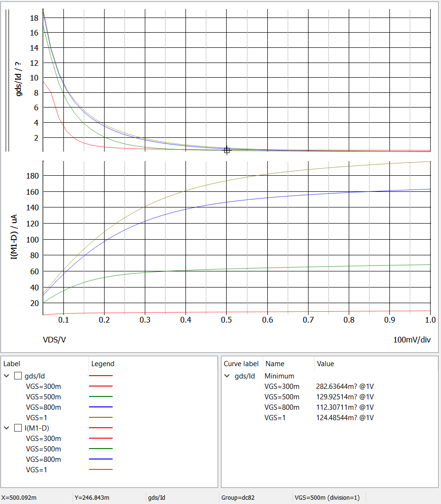Select the olive legend line for gds/Id VGS=1
441x504 pixels.
point(101,418)
